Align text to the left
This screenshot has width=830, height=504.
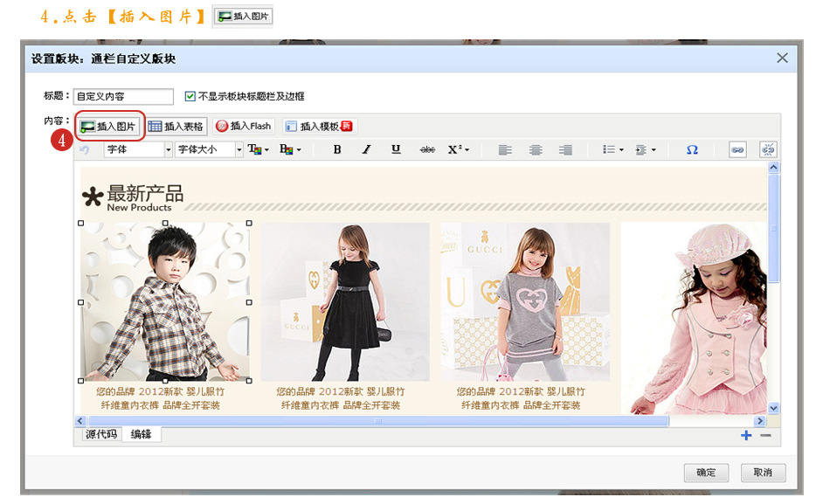click(505, 149)
